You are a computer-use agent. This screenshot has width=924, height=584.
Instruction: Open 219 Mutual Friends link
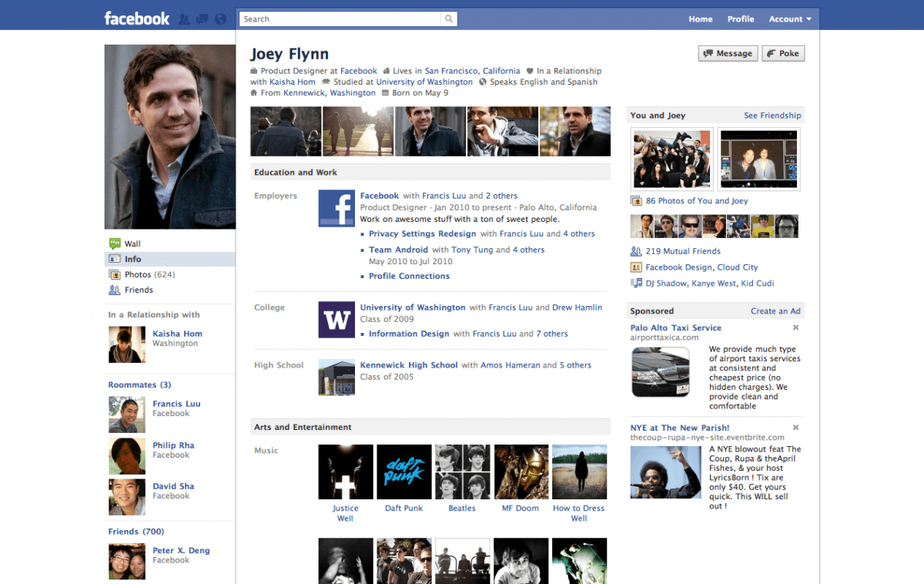[x=682, y=251]
